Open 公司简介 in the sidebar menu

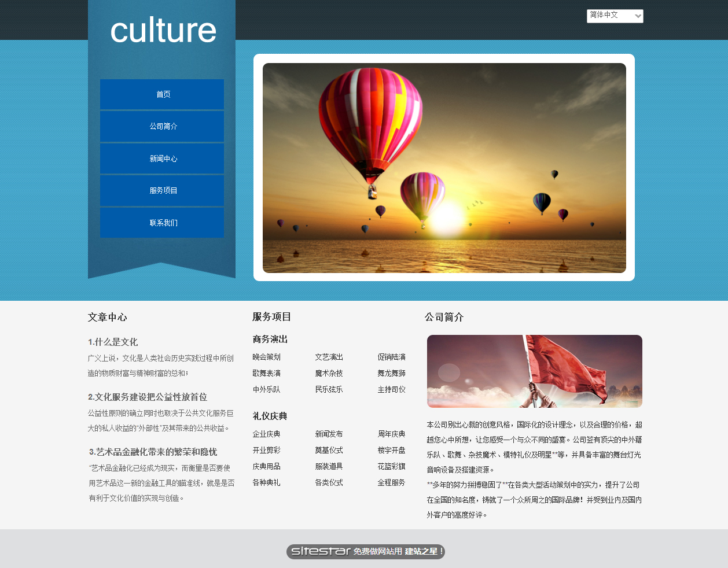[162, 126]
